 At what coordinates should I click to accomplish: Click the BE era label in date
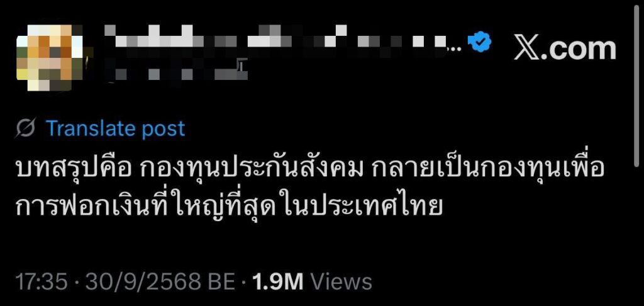[x=219, y=282]
